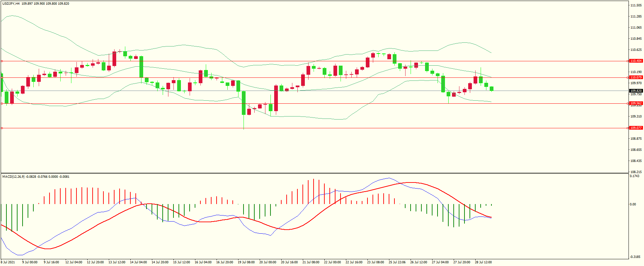Click the 28 Jul 12:00 time label
The width and height of the screenshot is (644, 266).
[x=483, y=262]
